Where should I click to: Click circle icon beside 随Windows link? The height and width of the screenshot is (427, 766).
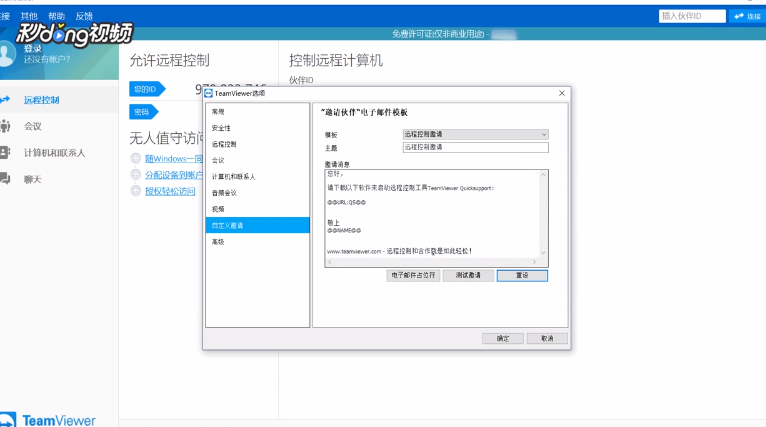point(136,158)
